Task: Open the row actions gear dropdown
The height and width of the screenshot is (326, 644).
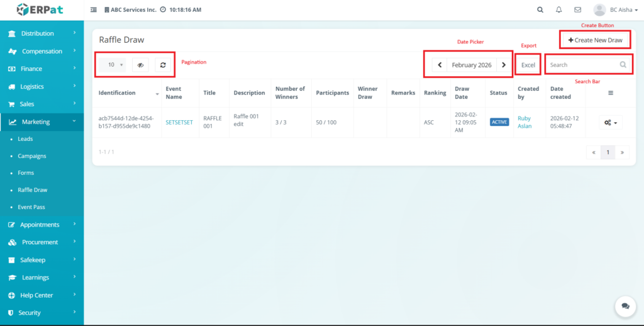Action: [x=610, y=123]
